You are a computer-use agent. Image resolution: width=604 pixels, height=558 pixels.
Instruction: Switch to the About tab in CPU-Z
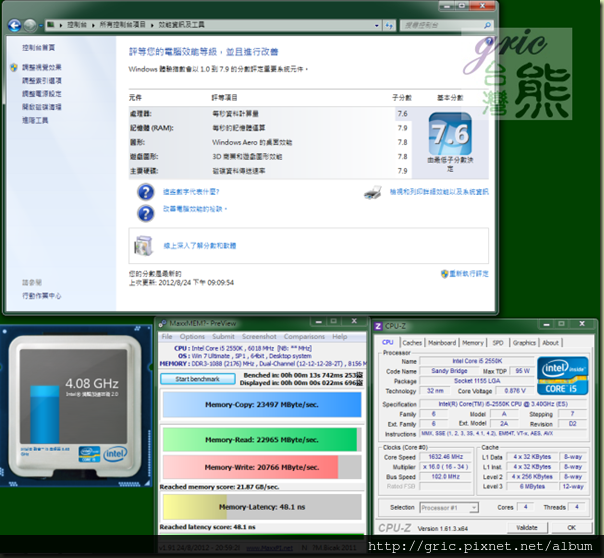(550, 343)
